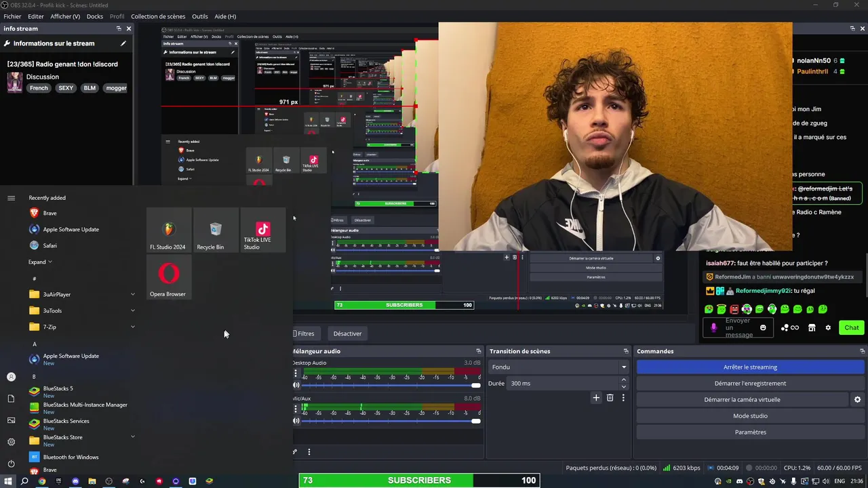The height and width of the screenshot is (488, 868).
Task: Float the Mélangeur audio panel
Action: pyautogui.click(x=479, y=351)
